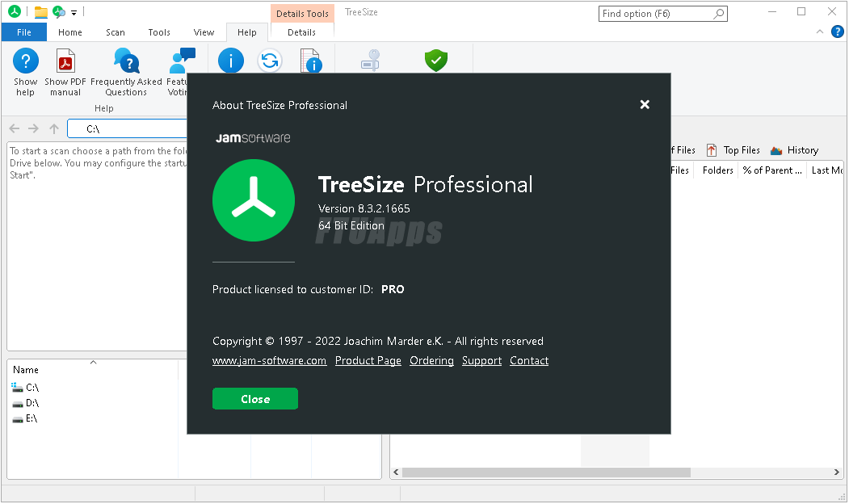The width and height of the screenshot is (849, 504).
Task: Click the license key icon
Action: coord(371,61)
